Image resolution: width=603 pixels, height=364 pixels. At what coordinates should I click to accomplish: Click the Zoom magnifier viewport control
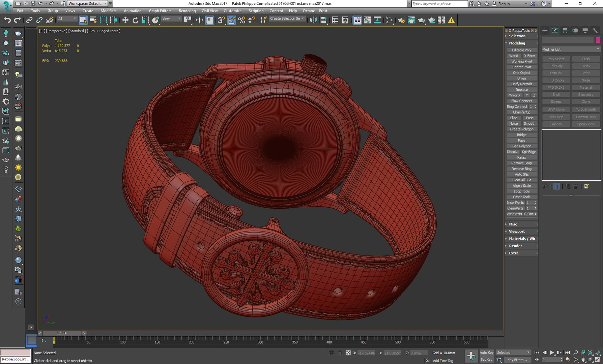point(576,353)
